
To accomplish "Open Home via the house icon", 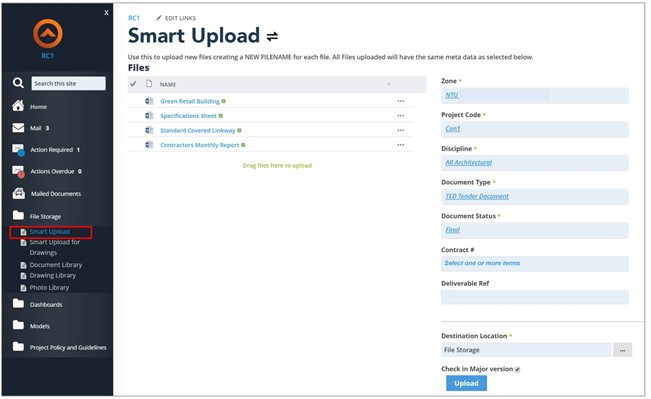I will pyautogui.click(x=18, y=106).
